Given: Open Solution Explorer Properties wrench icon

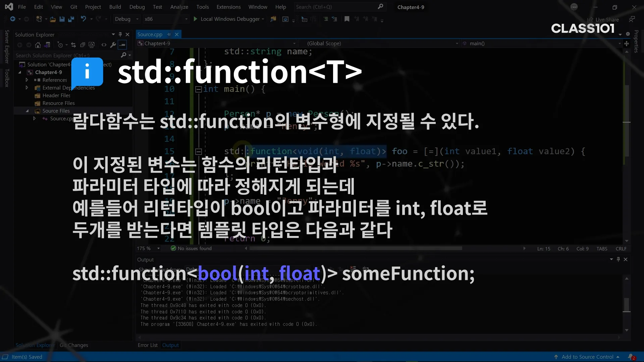Looking at the screenshot, I should point(113,45).
